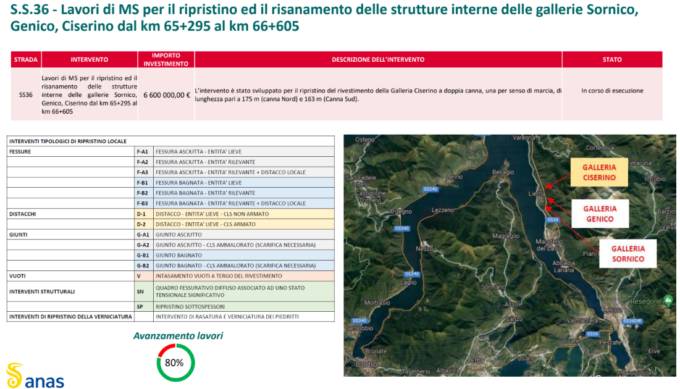The height and width of the screenshot is (389, 680).
Task: Click the V intasamento vuoti row
Action: click(x=170, y=276)
